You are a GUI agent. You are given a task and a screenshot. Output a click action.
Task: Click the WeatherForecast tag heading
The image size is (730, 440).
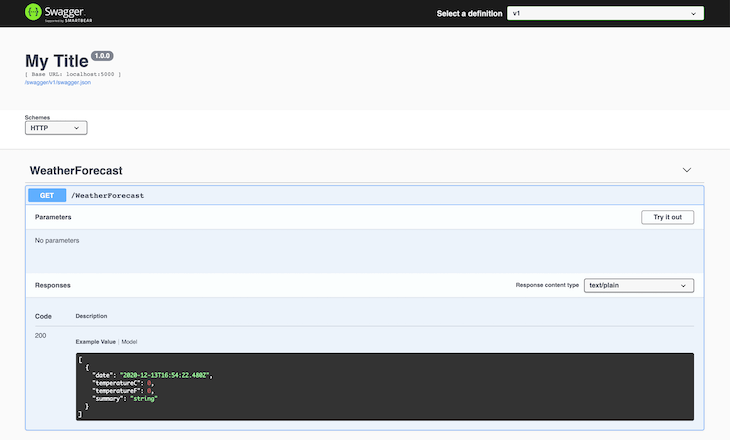click(x=76, y=170)
